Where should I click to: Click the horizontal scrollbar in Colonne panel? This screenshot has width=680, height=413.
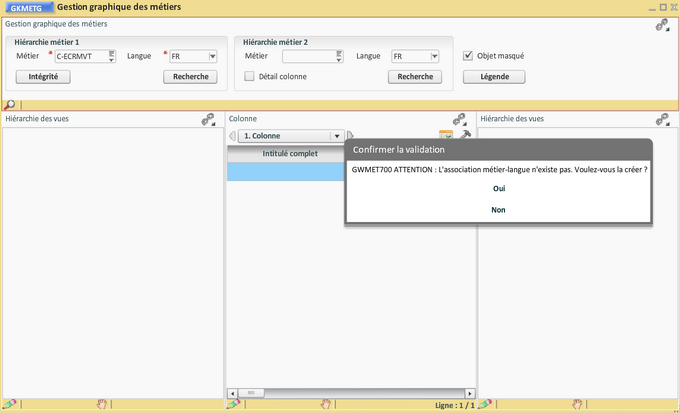tap(349, 392)
